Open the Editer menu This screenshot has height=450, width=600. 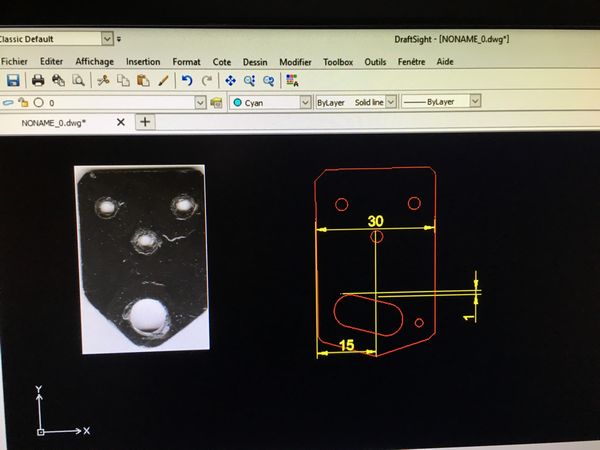[x=51, y=61]
